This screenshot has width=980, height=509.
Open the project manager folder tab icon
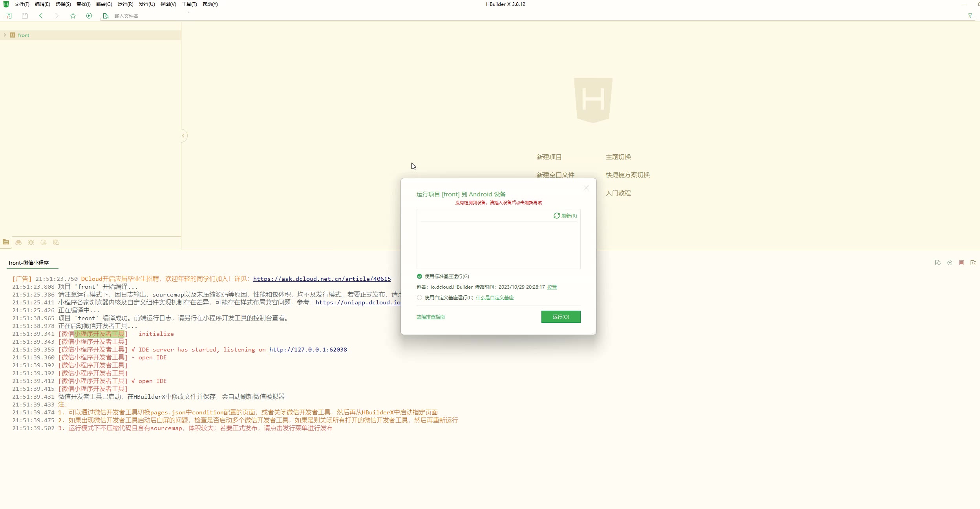6,242
